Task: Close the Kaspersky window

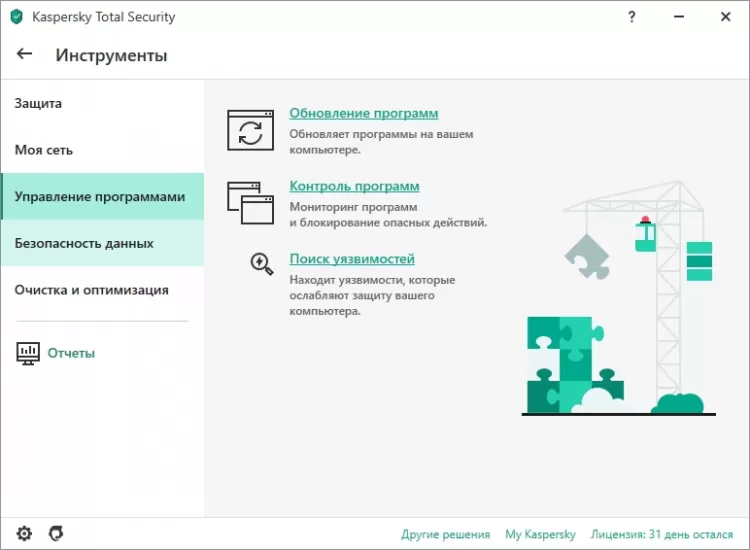Action: coord(725,17)
